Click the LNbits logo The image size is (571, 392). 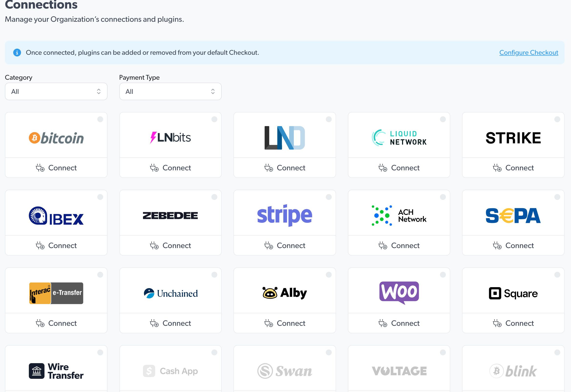coord(170,138)
